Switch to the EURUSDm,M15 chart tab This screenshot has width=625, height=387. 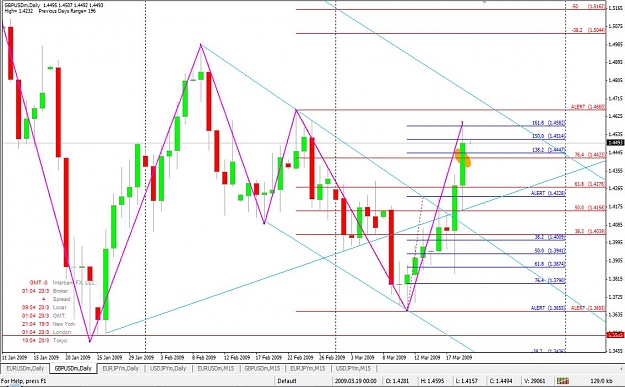tap(216, 369)
